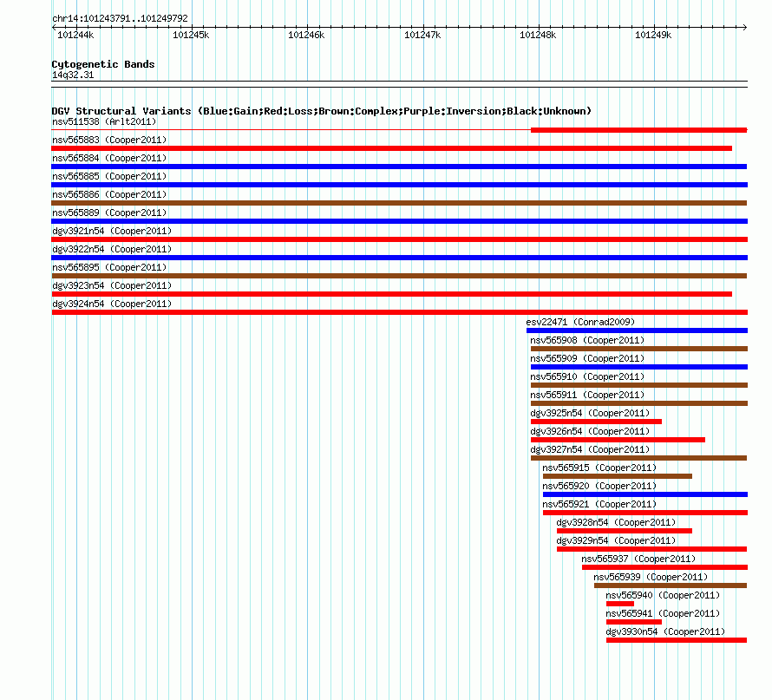772x700 pixels.
Task: Click the dgv3923n54 (Cooper2011) label
Action: point(112,285)
